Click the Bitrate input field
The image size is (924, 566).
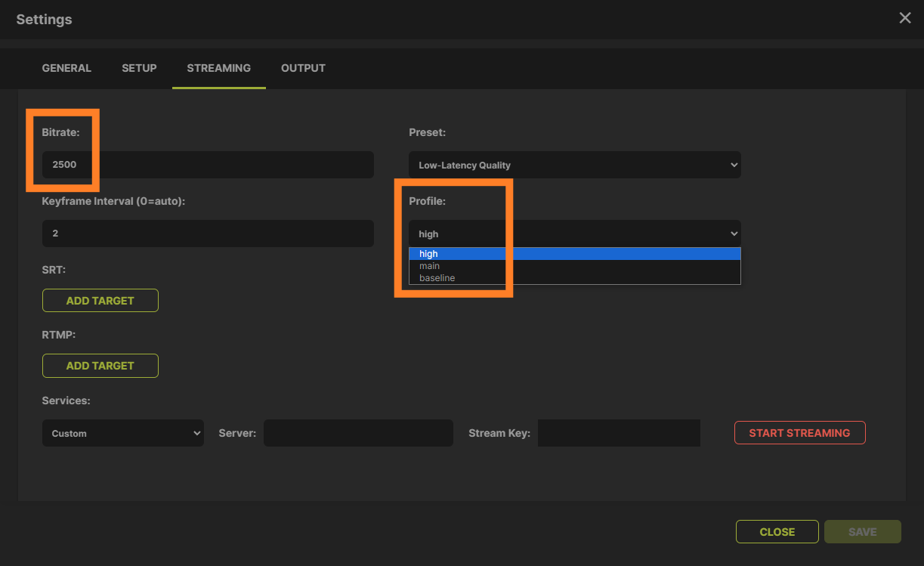[x=208, y=165]
